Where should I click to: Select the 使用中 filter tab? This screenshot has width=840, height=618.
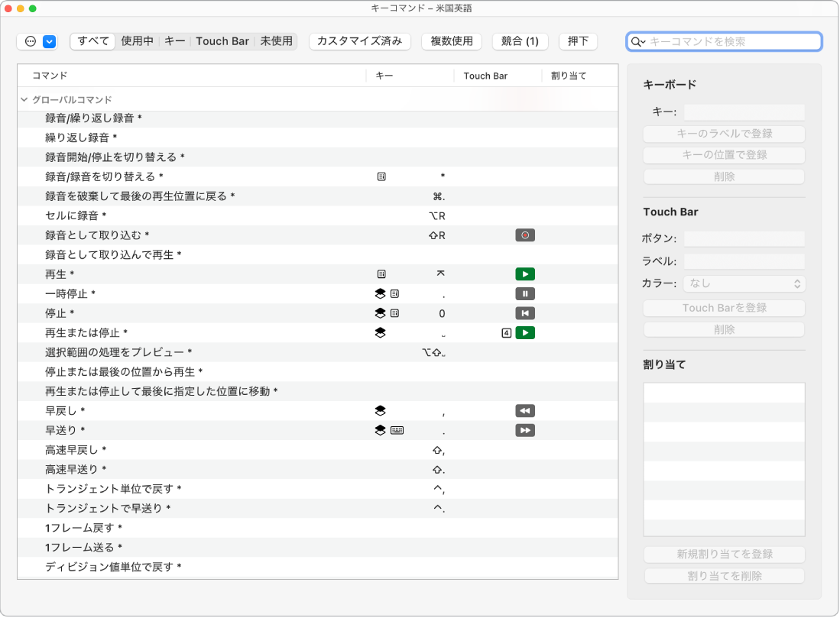(138, 41)
